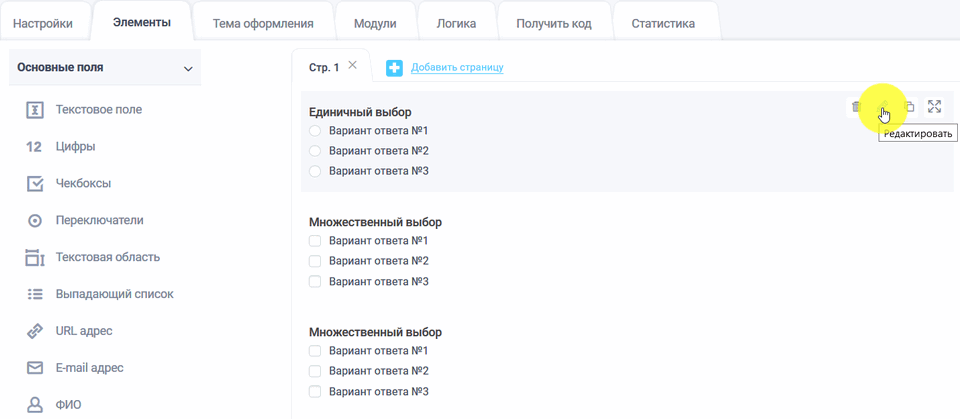Check Вариант ответа №1 in second Множественный выбор
Image resolution: width=960 pixels, height=419 pixels.
[x=315, y=351]
